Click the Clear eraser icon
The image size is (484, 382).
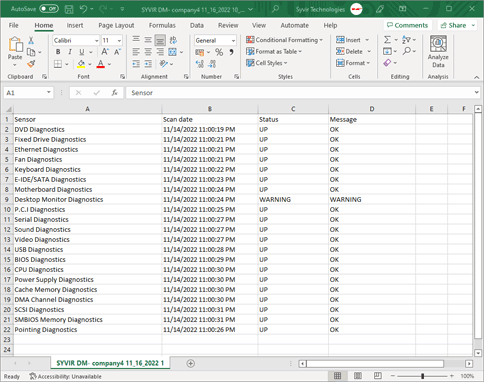pyautogui.click(x=387, y=63)
